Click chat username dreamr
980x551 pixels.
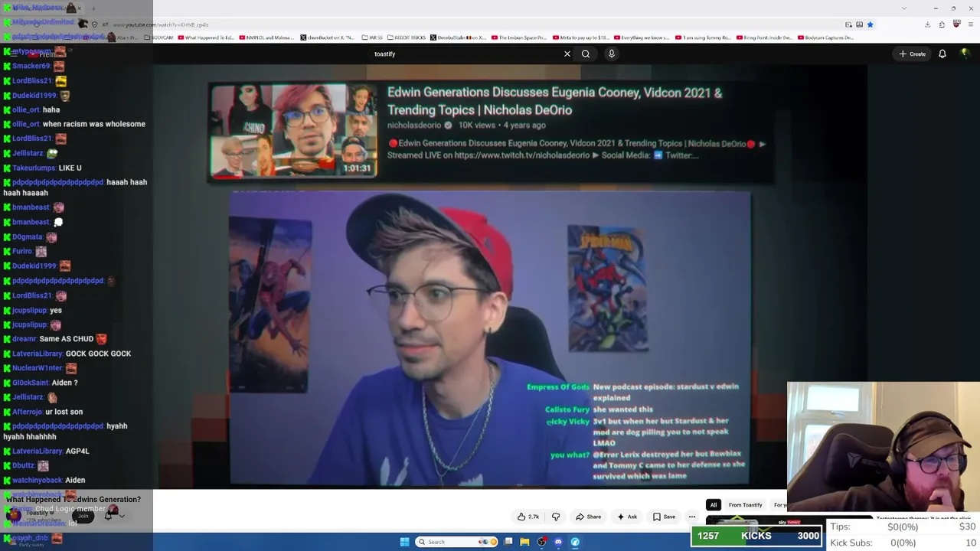tap(24, 339)
